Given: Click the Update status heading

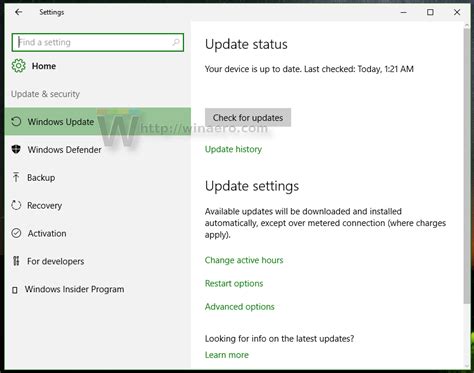Looking at the screenshot, I should pyautogui.click(x=246, y=44).
